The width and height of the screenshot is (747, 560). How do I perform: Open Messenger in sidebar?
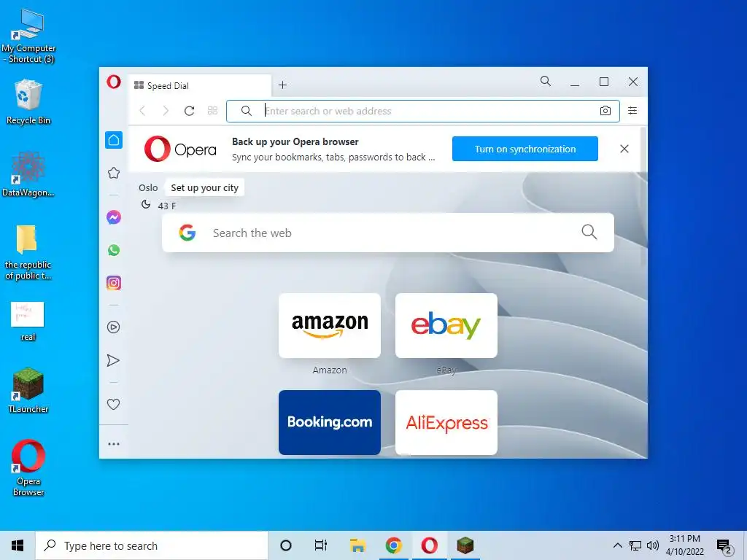[x=113, y=217]
